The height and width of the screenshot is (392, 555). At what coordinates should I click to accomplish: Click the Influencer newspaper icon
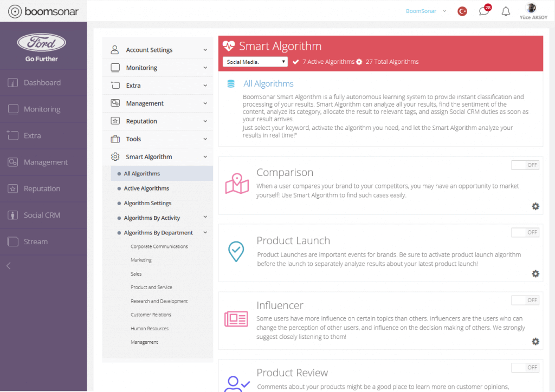pos(236,319)
